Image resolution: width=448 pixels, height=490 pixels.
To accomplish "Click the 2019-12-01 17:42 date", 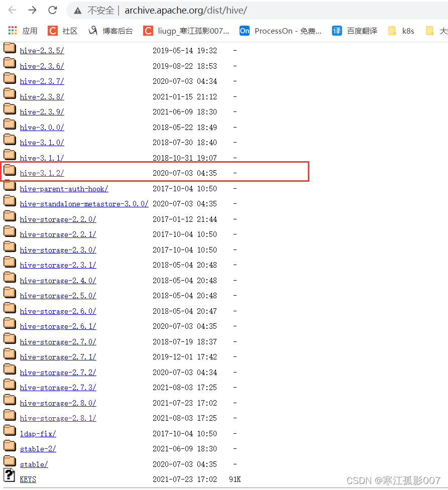I will 185,357.
